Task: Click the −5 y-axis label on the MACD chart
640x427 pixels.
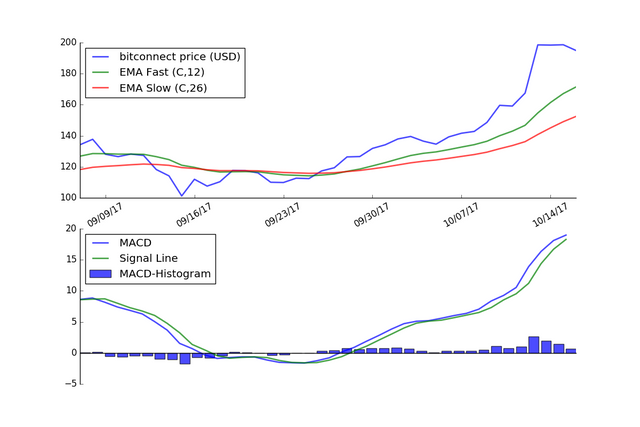Action: (71, 384)
